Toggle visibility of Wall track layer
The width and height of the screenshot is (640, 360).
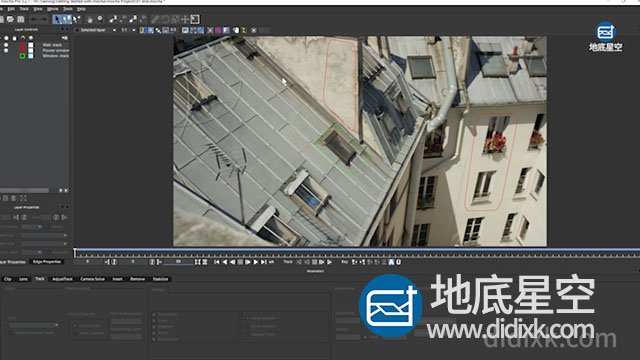pyautogui.click(x=6, y=44)
